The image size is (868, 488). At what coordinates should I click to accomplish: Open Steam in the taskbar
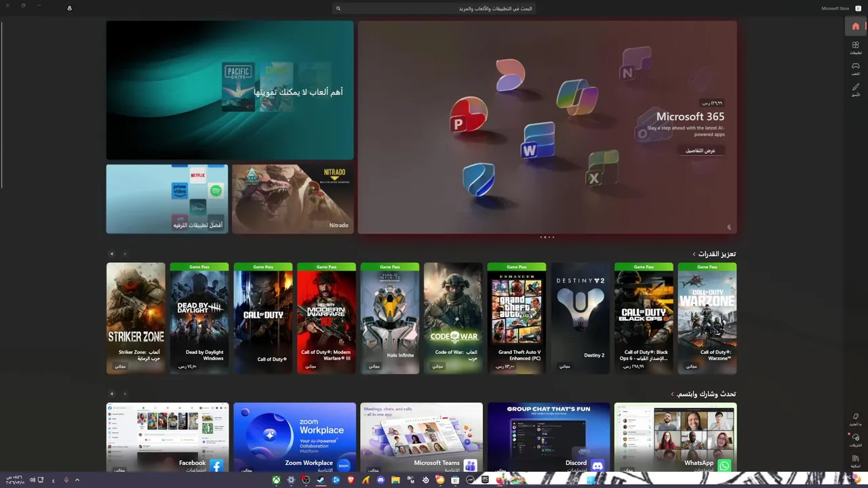click(321, 480)
